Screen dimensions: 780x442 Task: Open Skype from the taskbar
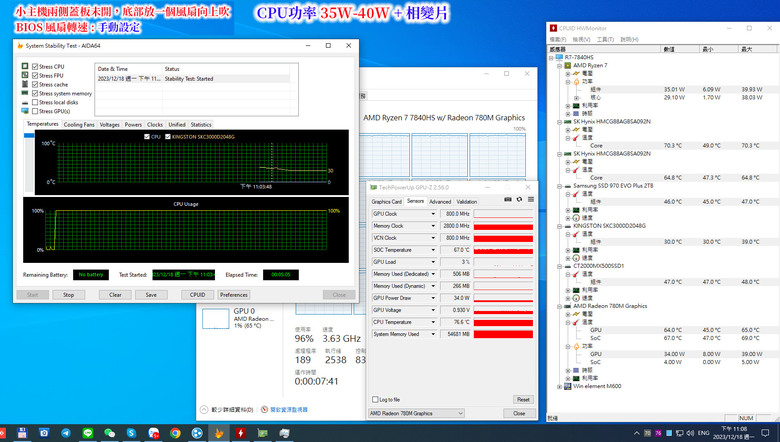point(131,433)
